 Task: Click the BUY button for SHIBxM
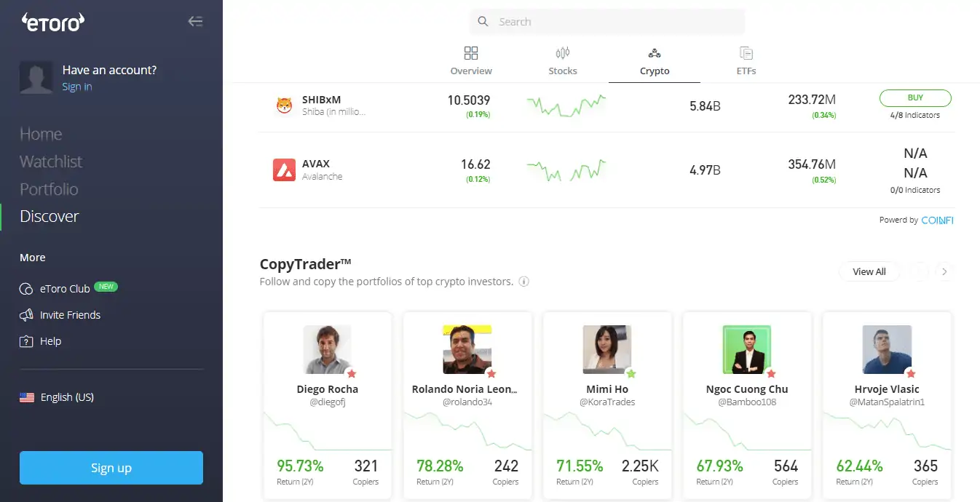[915, 98]
